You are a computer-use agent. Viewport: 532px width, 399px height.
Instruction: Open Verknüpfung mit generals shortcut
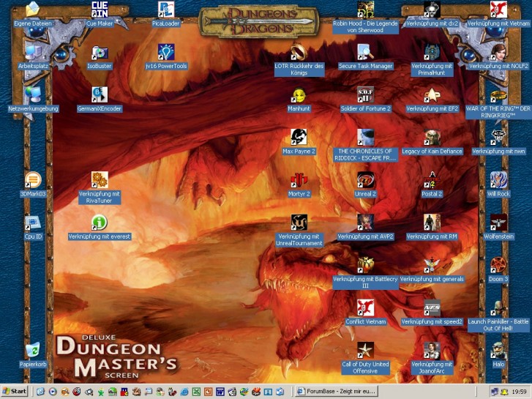(x=432, y=265)
